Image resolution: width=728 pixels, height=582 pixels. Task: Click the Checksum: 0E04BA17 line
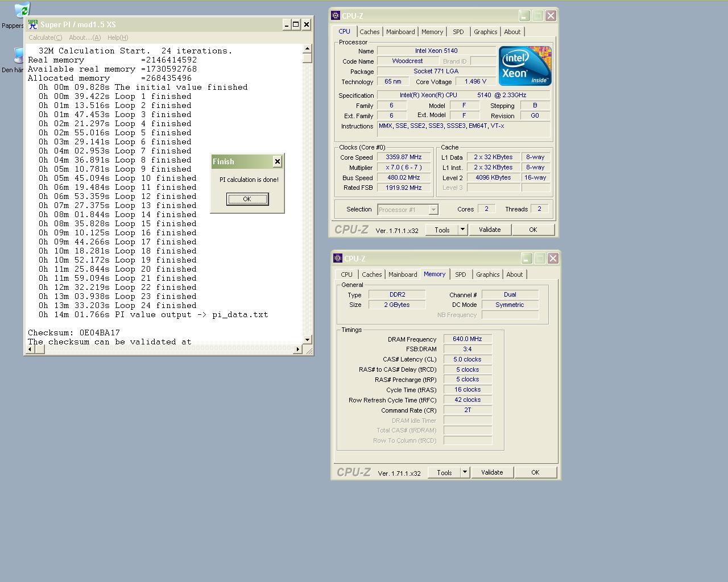[74, 332]
